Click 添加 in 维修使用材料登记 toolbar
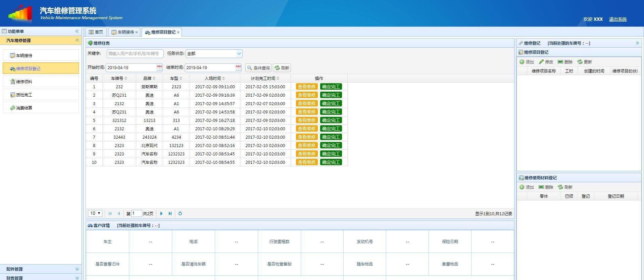Viewport: 644px width, 280px height. 527,187
